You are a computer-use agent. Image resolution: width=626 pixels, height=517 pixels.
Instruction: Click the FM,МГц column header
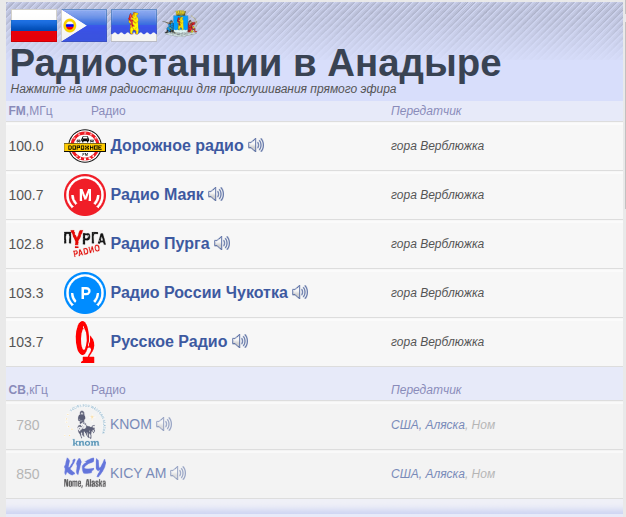[x=31, y=111]
